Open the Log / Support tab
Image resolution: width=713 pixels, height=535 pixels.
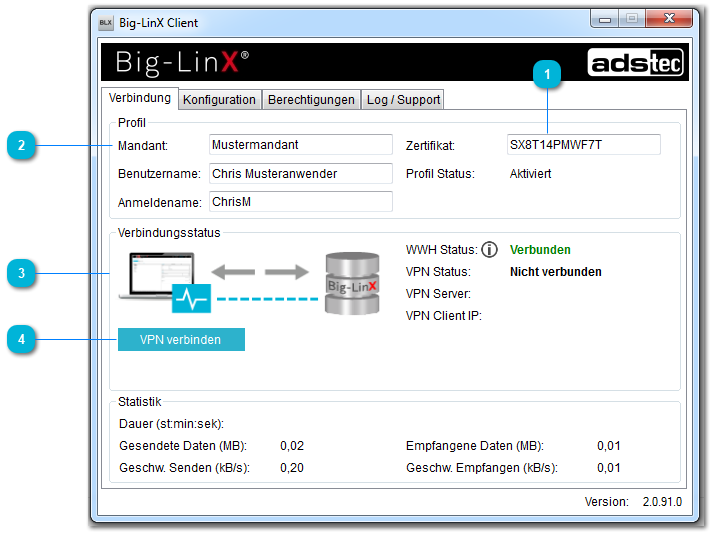pyautogui.click(x=403, y=100)
